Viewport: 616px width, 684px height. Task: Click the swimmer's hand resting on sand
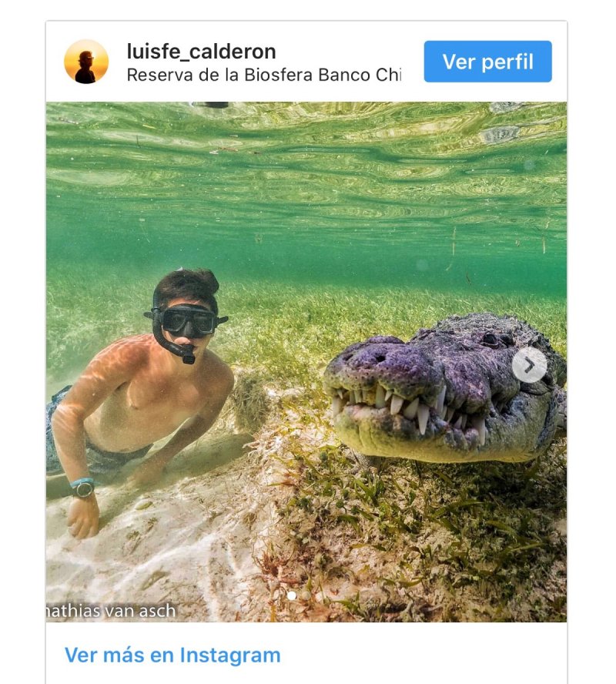point(83,518)
